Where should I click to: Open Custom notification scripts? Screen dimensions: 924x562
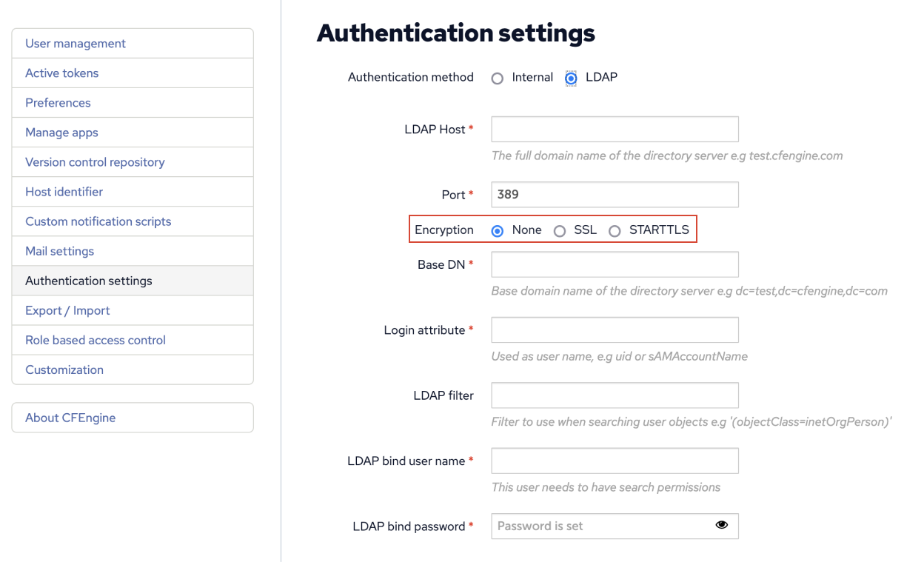[x=98, y=221]
